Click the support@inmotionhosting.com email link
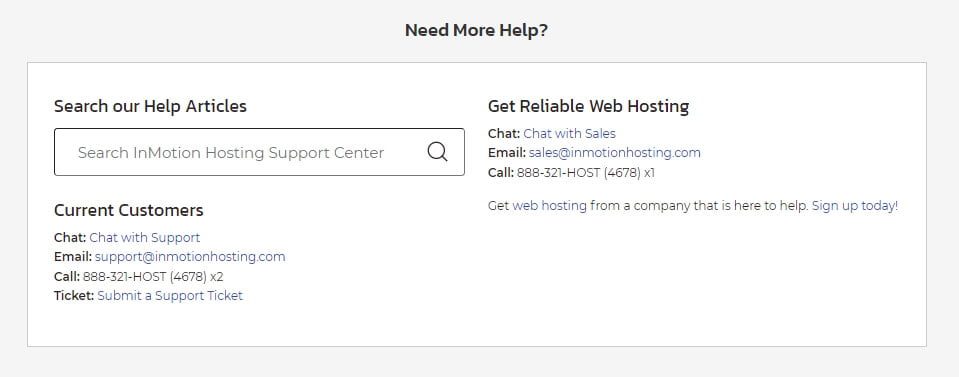The height and width of the screenshot is (377, 959). (190, 256)
